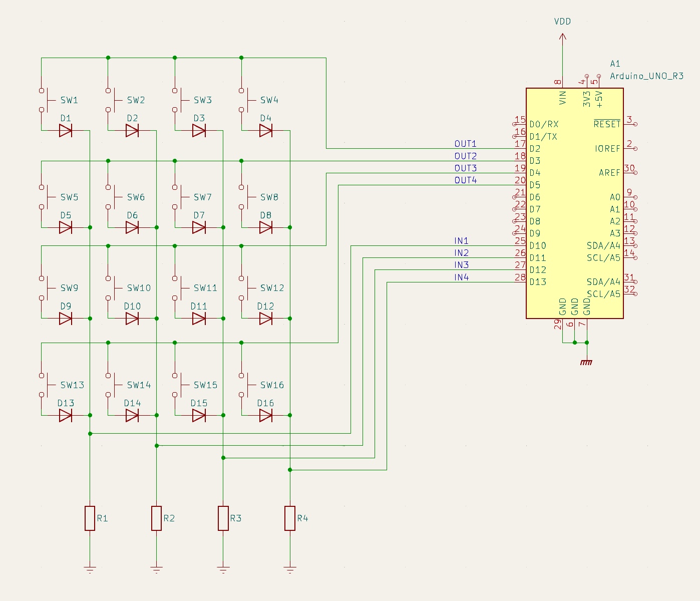Click the Arduino_UNO_R3 value text
Viewport: 700px width, 601px height.
click(x=646, y=76)
